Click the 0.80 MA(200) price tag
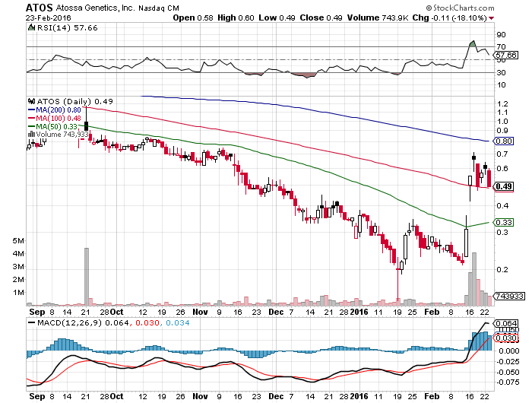Image resolution: width=532 pixels, height=403 pixels. pos(503,141)
